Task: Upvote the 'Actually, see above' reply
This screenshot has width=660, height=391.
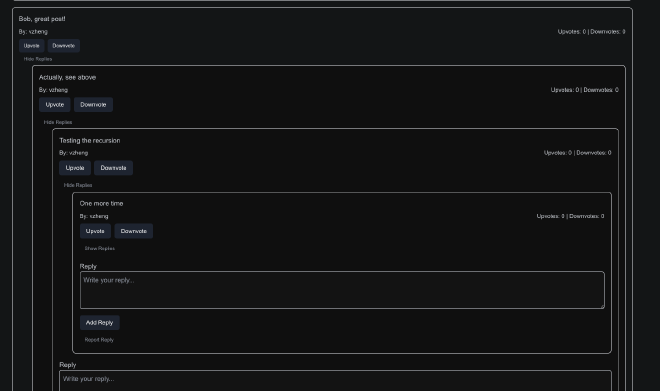Action: [x=55, y=104]
